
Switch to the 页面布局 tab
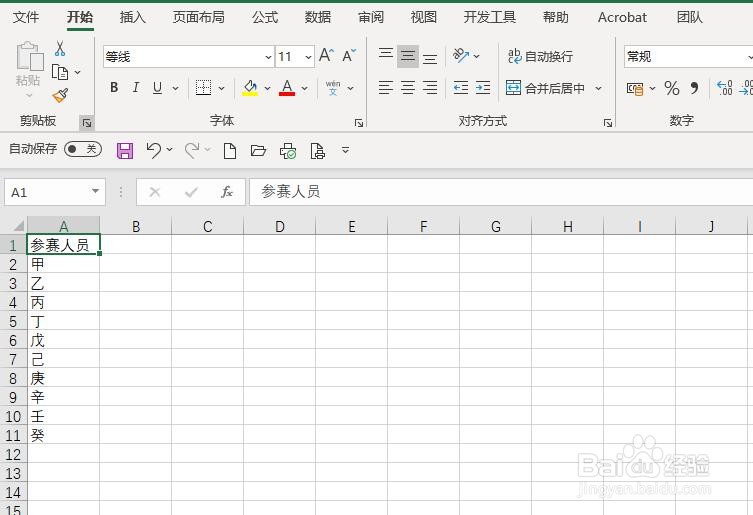point(199,17)
